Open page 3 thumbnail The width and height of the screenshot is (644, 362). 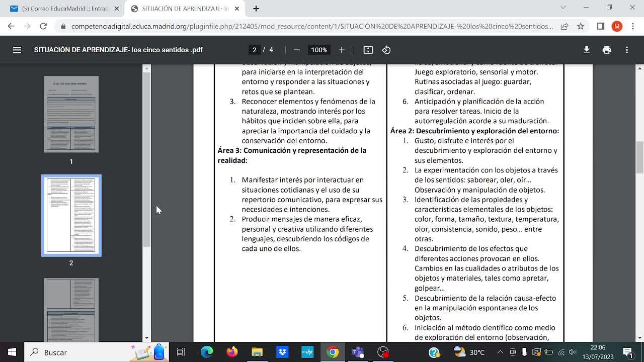pos(71,310)
